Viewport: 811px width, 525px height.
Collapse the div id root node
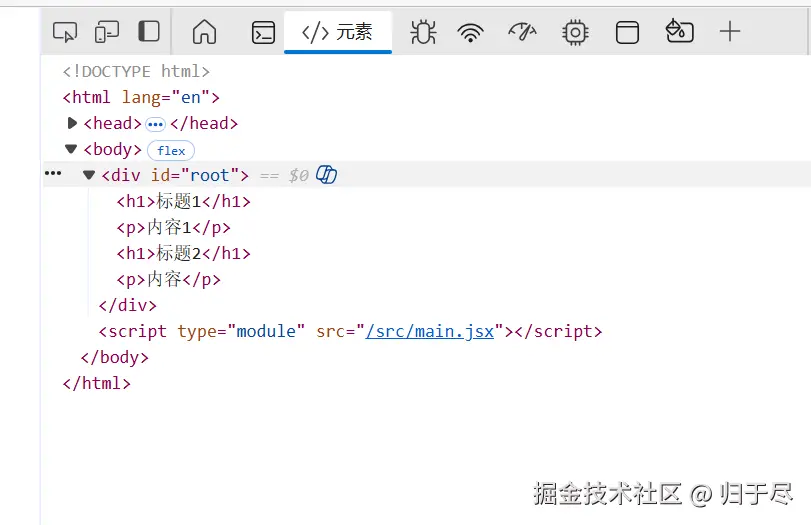click(89, 175)
